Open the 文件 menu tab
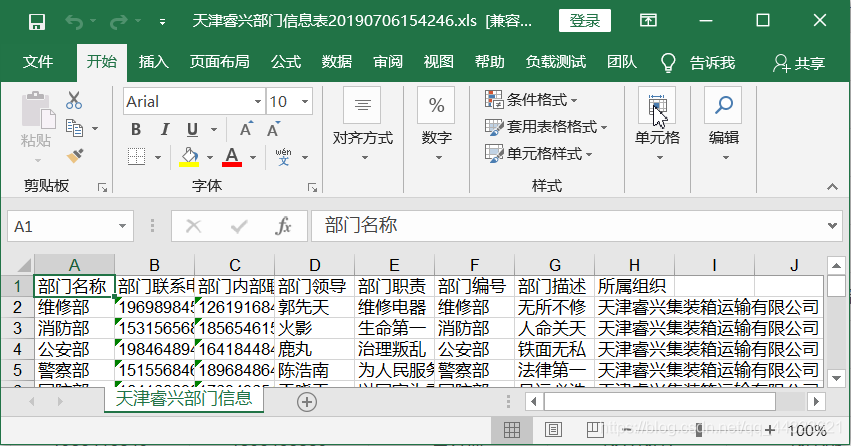 (38, 62)
